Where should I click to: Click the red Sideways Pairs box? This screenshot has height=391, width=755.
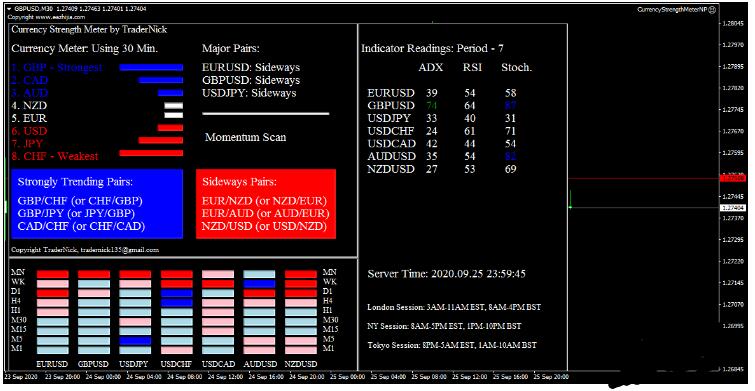pos(266,204)
